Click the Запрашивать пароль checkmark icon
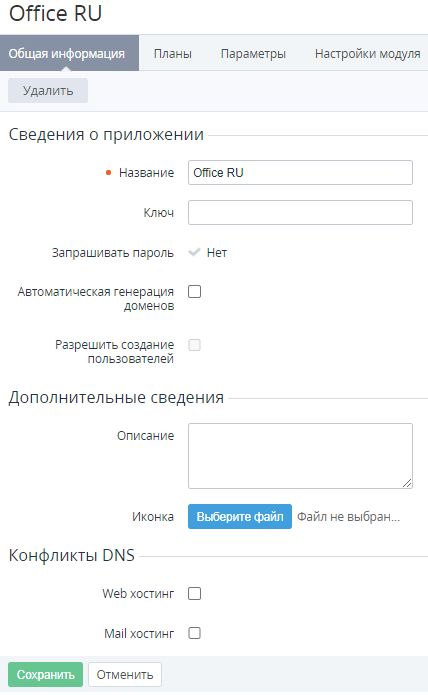The width and height of the screenshot is (428, 695). click(x=194, y=252)
